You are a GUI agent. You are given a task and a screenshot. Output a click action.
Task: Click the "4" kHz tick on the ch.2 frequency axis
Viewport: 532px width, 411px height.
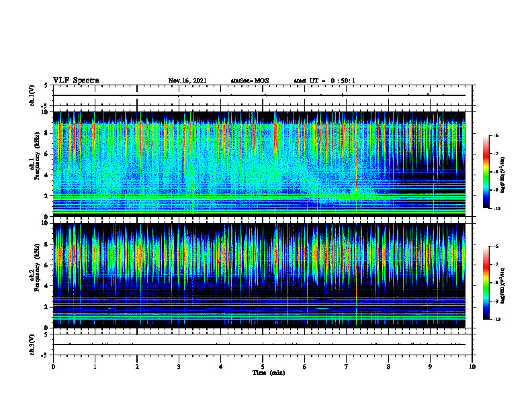click(x=46, y=286)
